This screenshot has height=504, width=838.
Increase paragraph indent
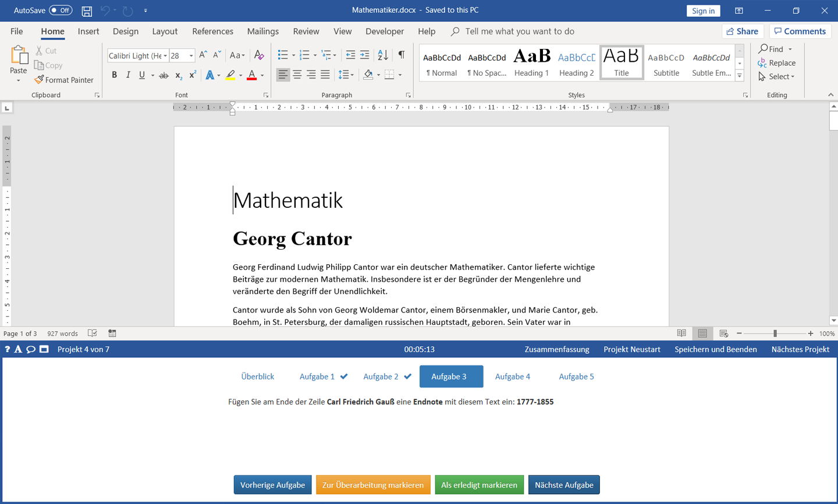point(365,55)
